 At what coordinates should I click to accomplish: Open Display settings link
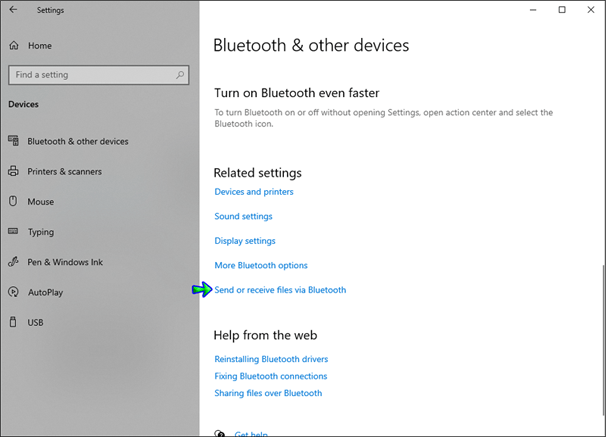(245, 241)
